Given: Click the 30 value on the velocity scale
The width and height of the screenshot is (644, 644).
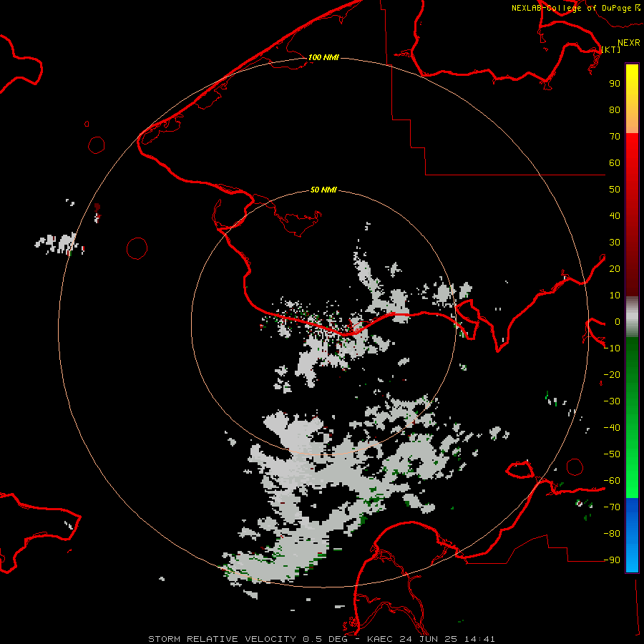Looking at the screenshot, I should 615,243.
